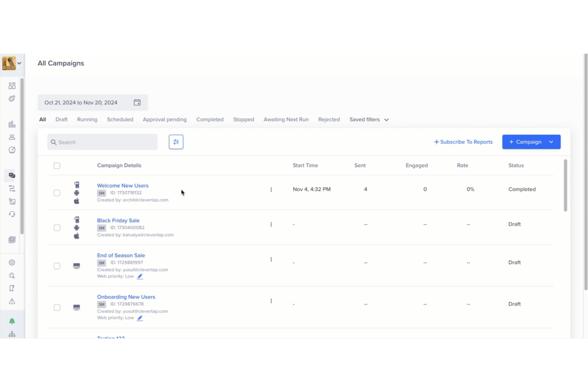Click the Status column header

516,166
